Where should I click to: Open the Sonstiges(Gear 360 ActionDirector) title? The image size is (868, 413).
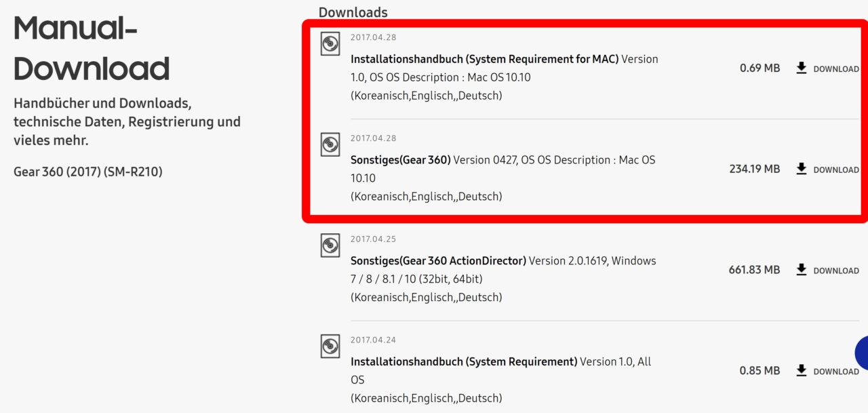click(438, 260)
